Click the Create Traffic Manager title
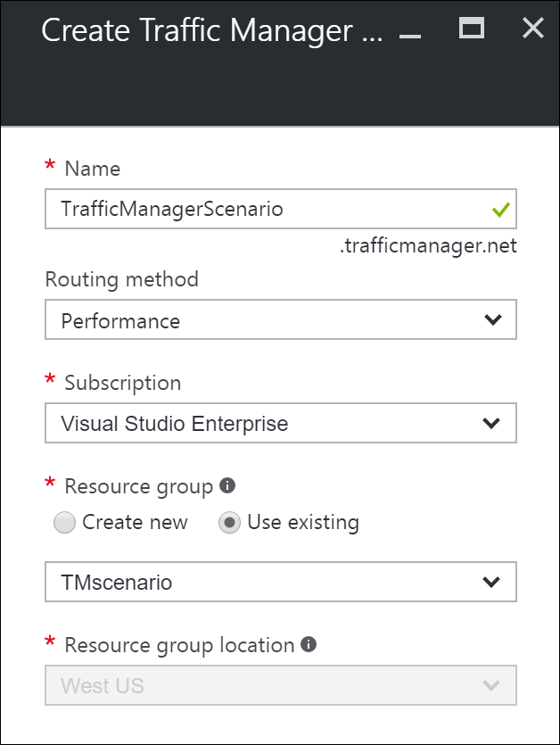 (214, 29)
